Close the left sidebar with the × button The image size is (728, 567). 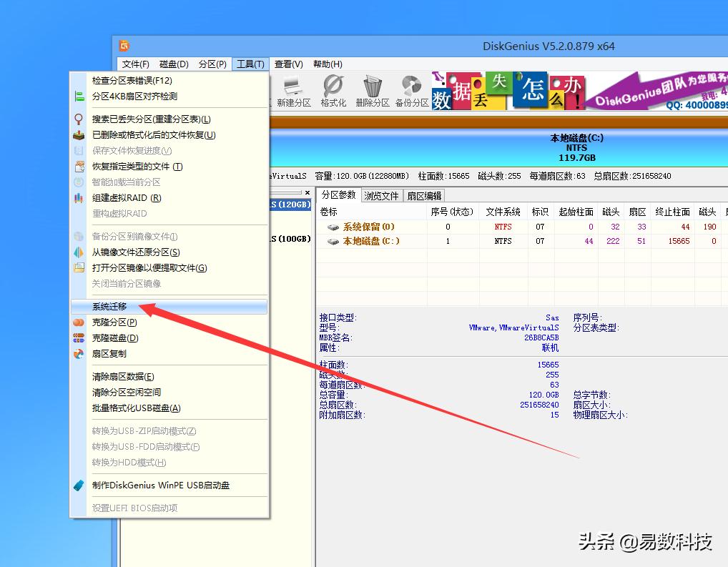(x=307, y=192)
